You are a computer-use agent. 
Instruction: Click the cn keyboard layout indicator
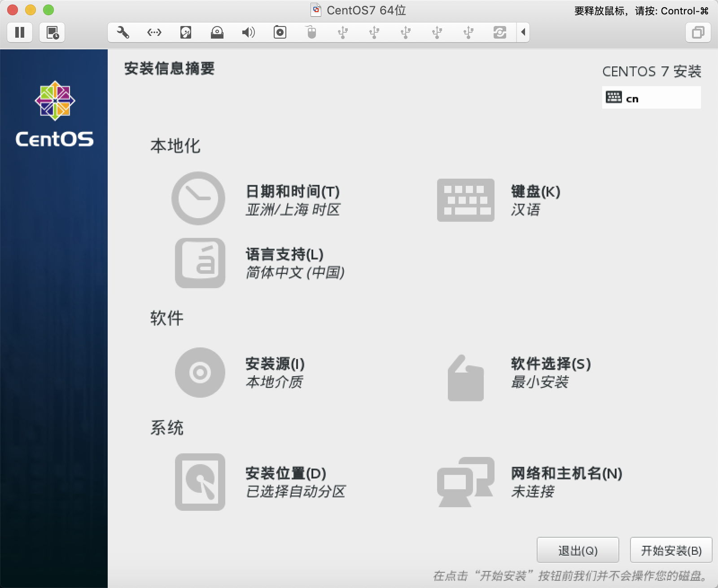click(x=651, y=98)
